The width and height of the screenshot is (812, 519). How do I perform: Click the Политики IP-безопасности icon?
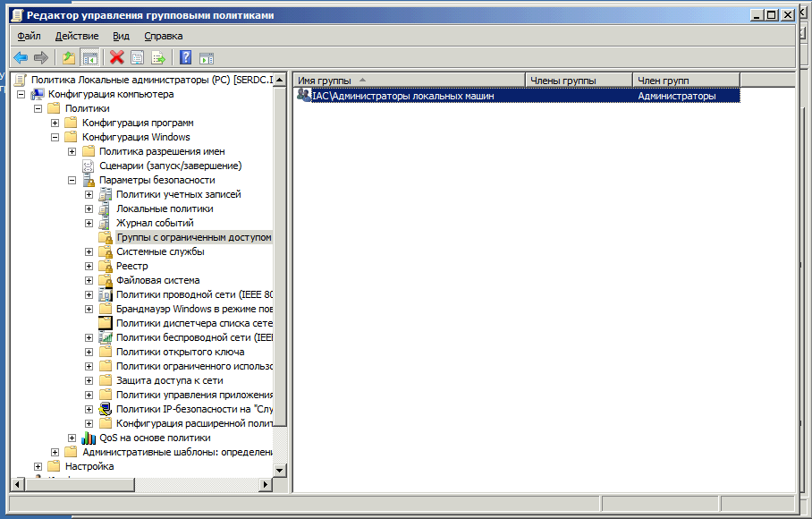pos(106,409)
